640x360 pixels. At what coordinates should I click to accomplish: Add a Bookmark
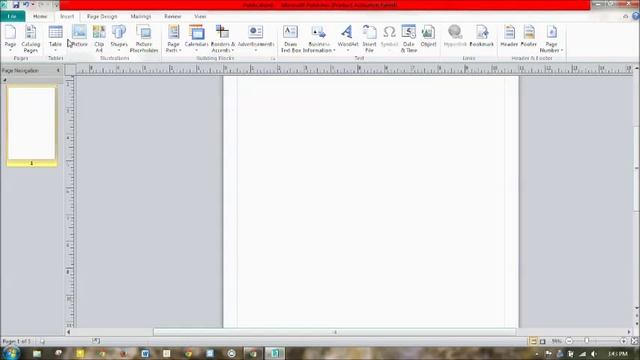482,36
